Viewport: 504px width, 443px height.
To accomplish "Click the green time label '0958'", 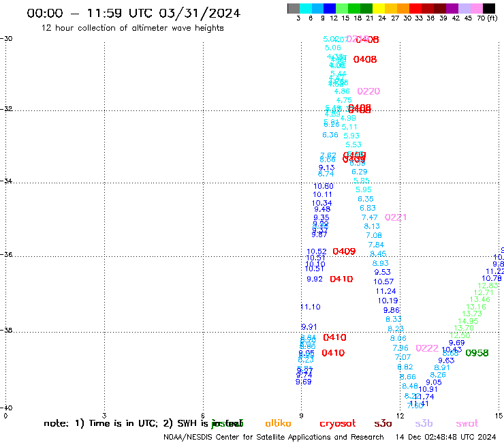I will tap(477, 353).
